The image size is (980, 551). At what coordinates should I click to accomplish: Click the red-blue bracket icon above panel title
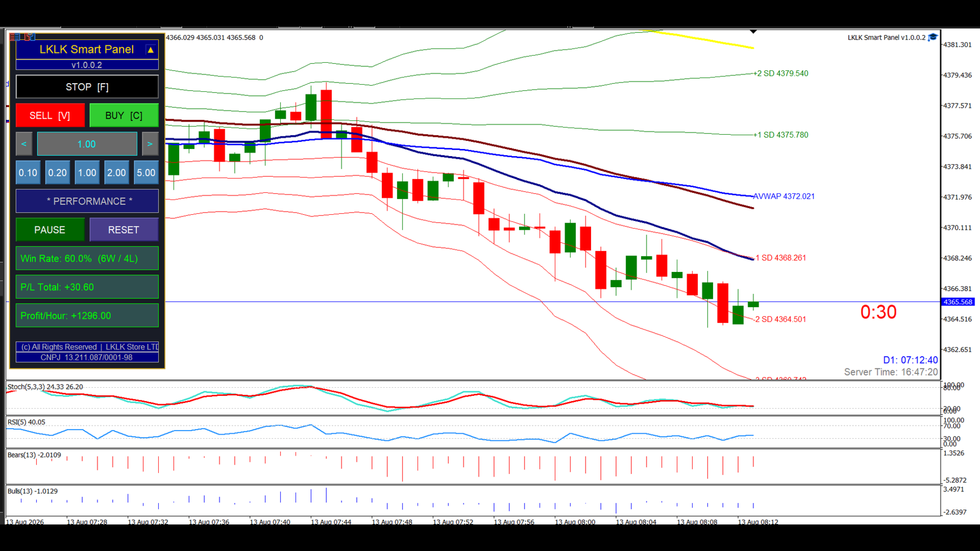point(30,37)
